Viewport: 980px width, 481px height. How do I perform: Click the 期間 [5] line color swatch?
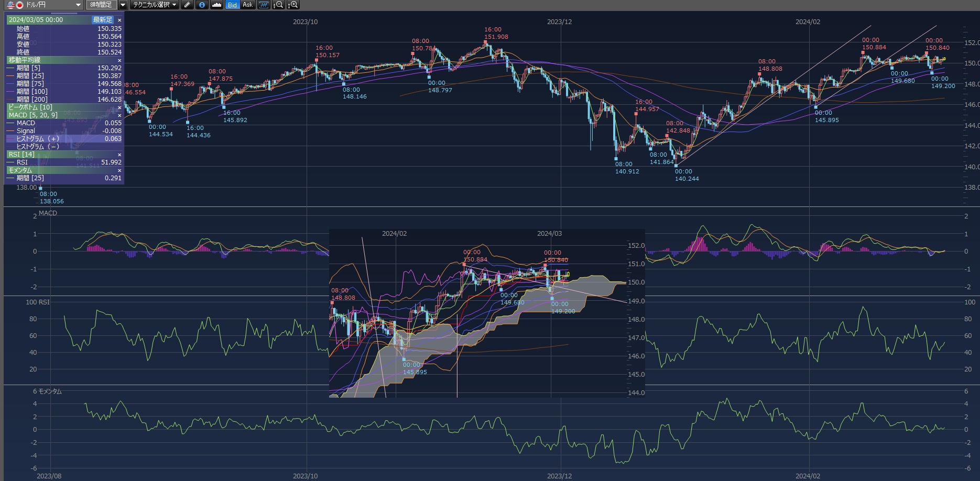[x=10, y=68]
